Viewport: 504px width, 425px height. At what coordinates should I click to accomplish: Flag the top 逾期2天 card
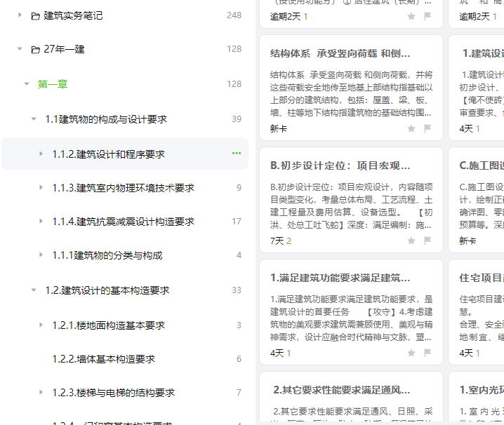[x=427, y=16]
